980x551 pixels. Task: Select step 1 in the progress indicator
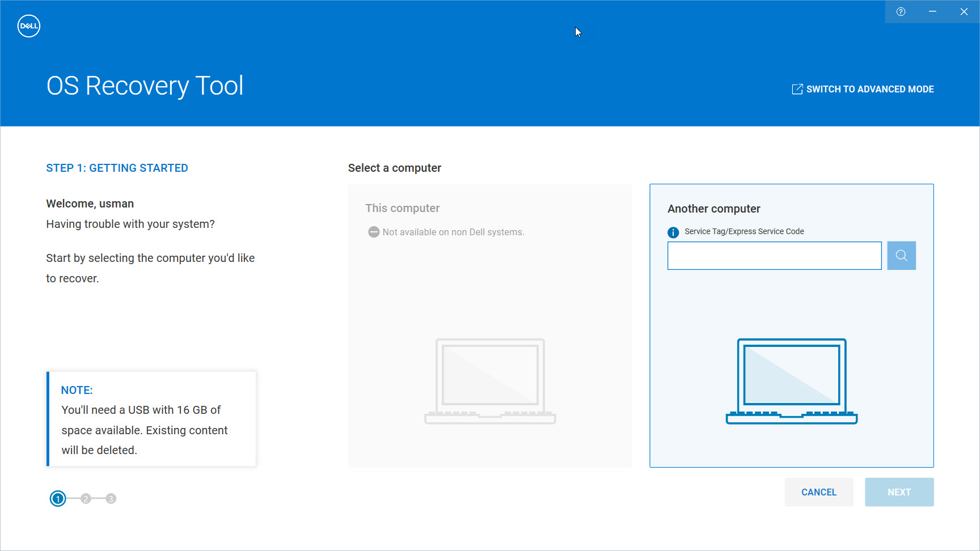[x=58, y=499]
